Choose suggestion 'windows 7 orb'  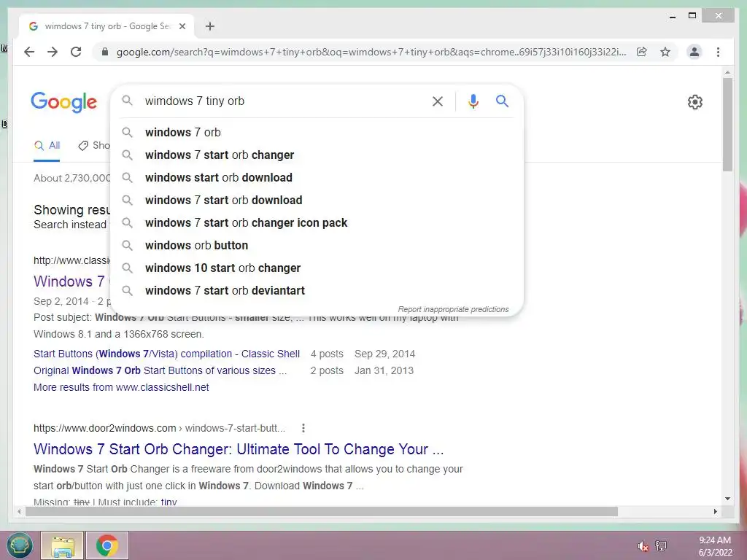point(317,133)
